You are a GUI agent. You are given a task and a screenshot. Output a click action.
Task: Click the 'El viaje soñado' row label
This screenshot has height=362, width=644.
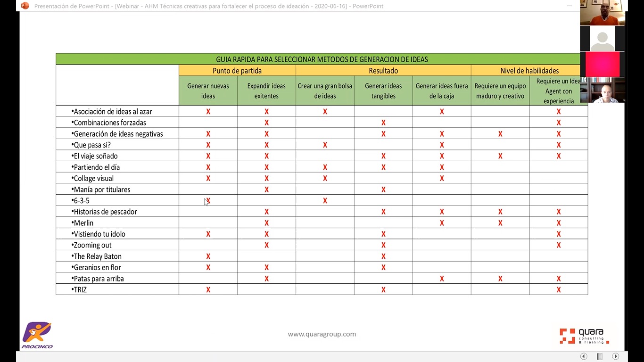pos(94,156)
